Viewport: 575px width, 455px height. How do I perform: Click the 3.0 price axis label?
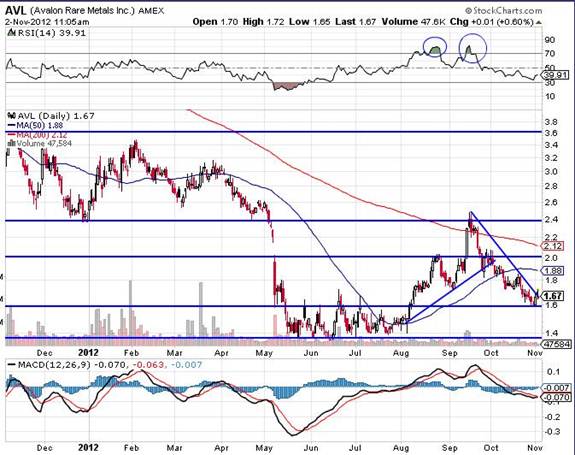(x=551, y=172)
